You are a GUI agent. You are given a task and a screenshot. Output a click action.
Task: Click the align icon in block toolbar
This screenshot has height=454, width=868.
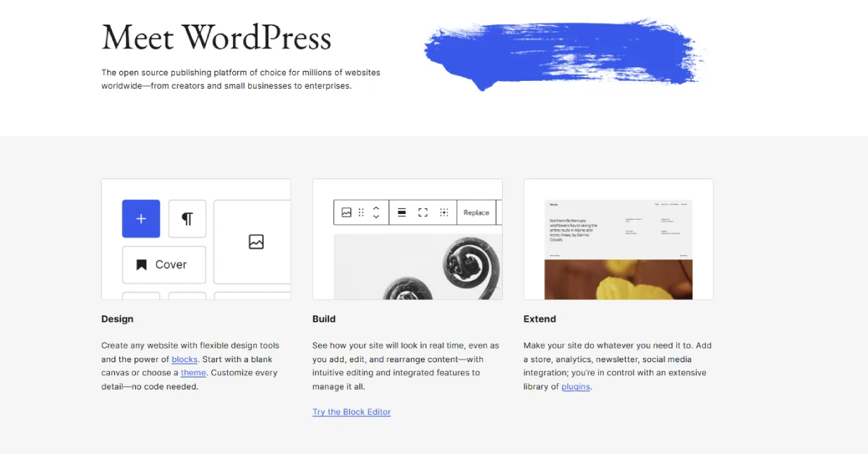(x=402, y=213)
